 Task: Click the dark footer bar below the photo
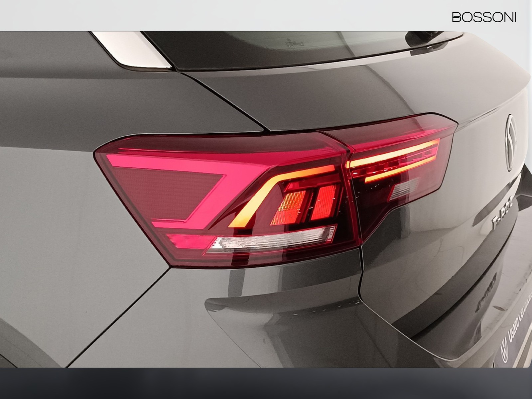(266, 383)
